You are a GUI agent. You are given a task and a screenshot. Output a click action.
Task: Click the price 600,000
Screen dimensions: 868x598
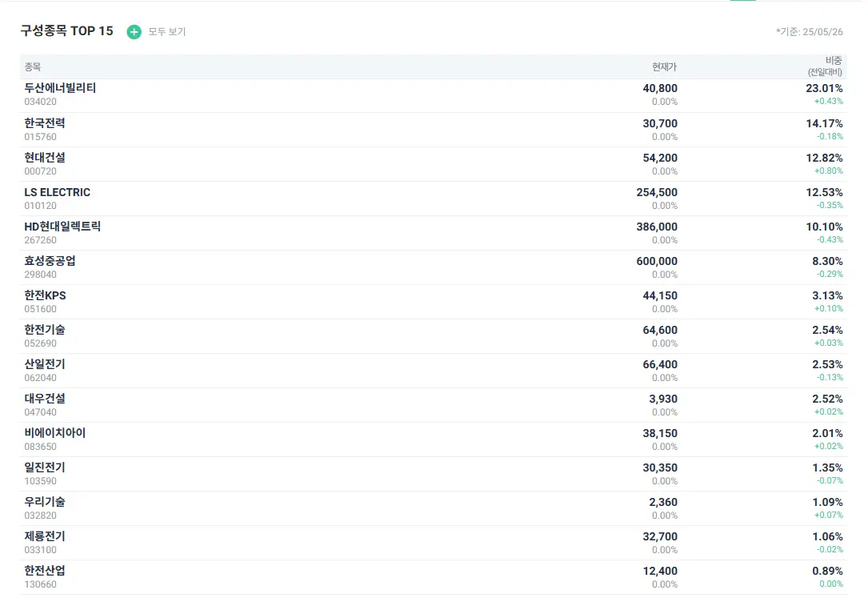pos(657,261)
